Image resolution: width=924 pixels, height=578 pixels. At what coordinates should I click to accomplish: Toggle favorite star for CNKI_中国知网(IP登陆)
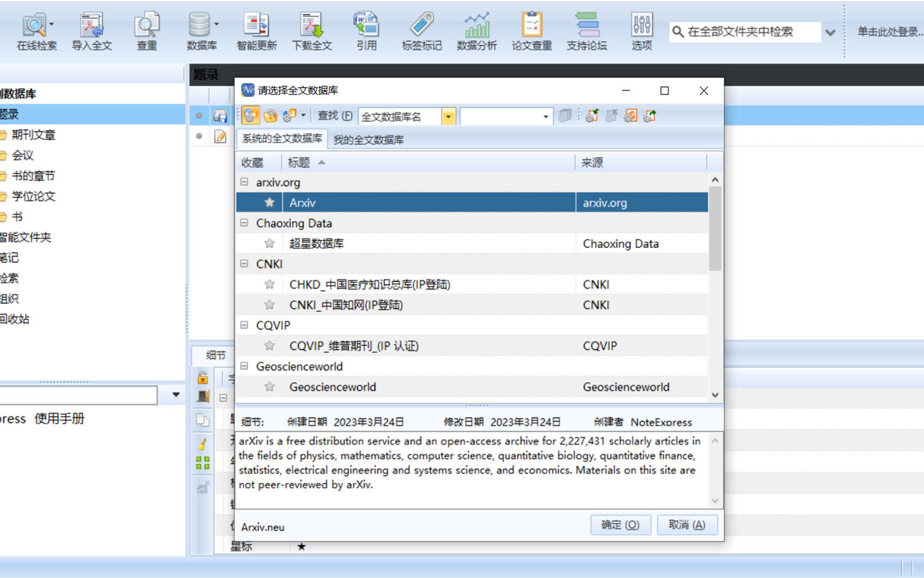(x=269, y=305)
